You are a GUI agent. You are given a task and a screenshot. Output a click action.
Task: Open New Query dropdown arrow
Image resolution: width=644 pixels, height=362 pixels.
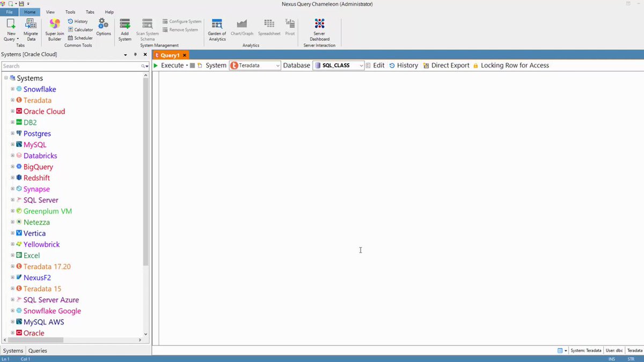18,39
